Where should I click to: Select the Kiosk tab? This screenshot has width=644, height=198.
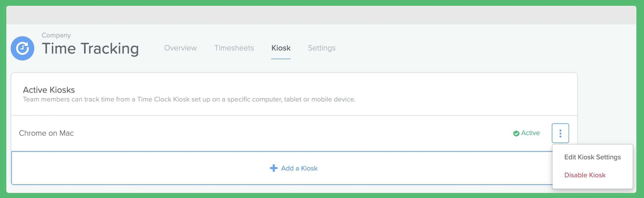[x=281, y=48]
